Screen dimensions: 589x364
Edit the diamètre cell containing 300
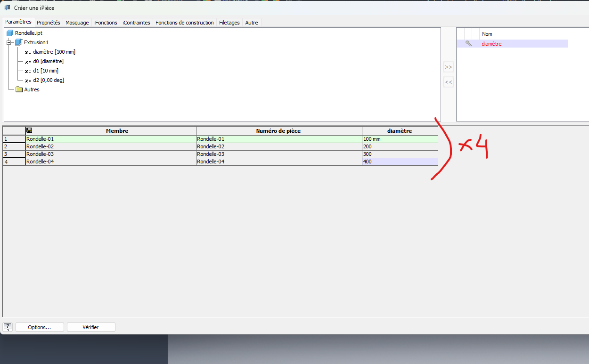coord(400,154)
